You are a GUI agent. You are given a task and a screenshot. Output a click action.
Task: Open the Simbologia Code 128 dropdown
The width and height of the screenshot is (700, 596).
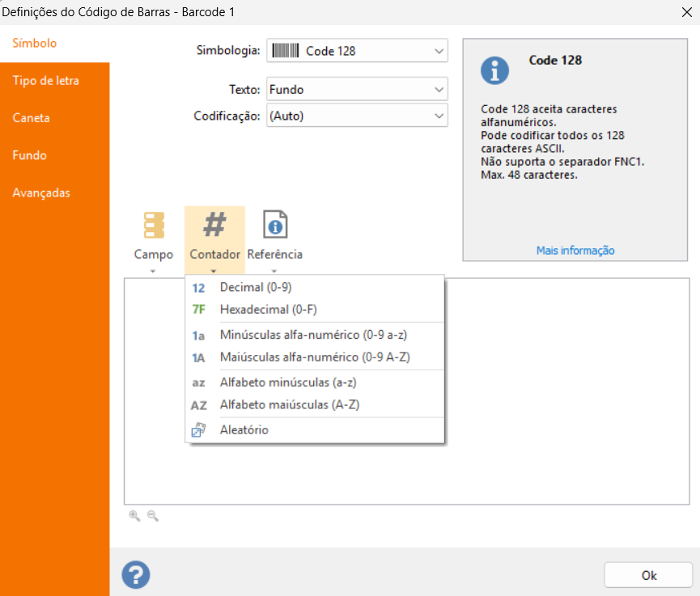tap(357, 51)
